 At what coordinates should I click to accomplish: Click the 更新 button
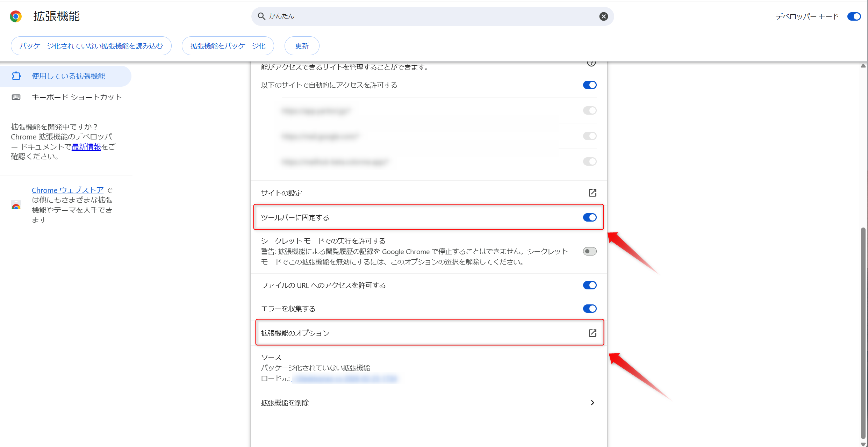(302, 46)
